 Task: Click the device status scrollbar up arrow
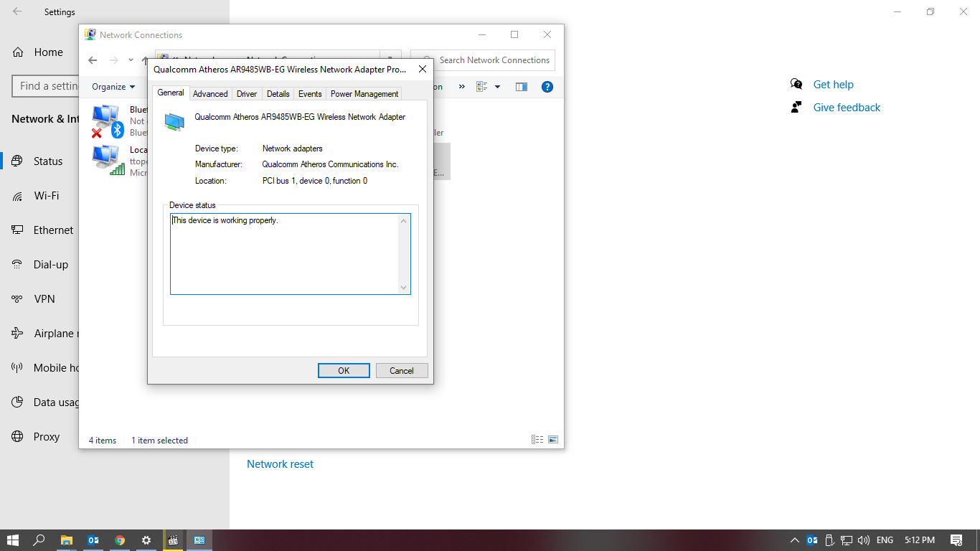tap(404, 220)
